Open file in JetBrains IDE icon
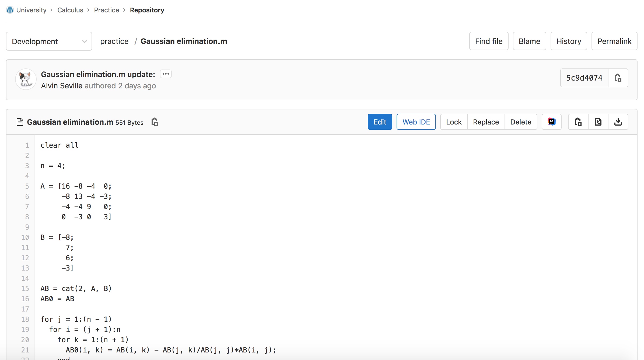The height and width of the screenshot is (360, 644). (x=551, y=122)
